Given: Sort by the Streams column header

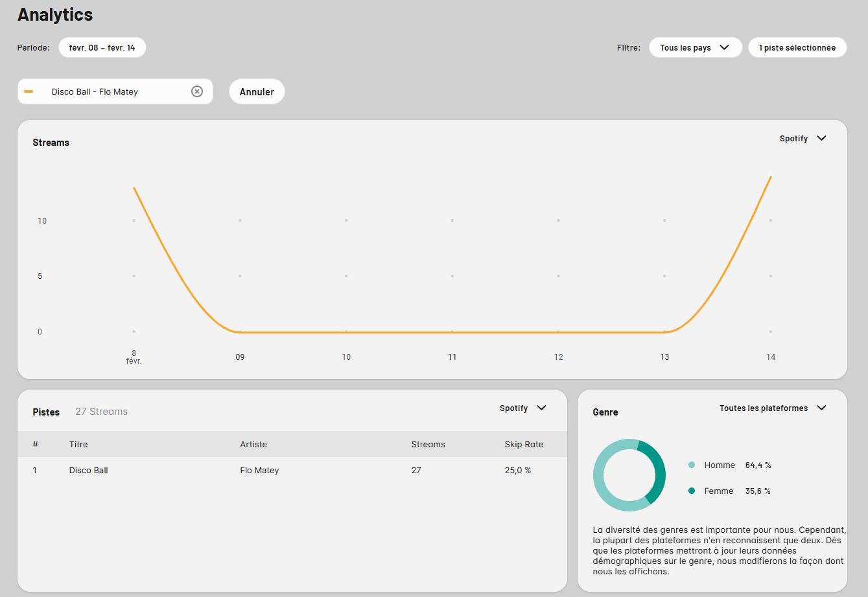Looking at the screenshot, I should coord(428,444).
